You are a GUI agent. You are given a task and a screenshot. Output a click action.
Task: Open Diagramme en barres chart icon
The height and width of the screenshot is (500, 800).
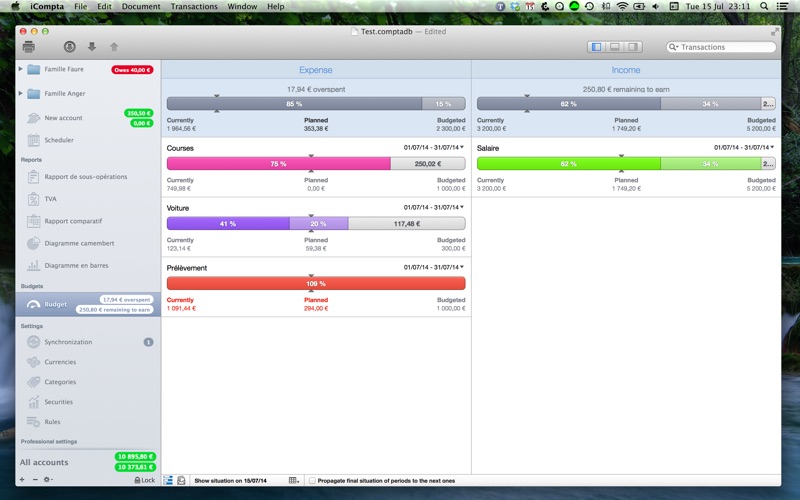pos(34,265)
